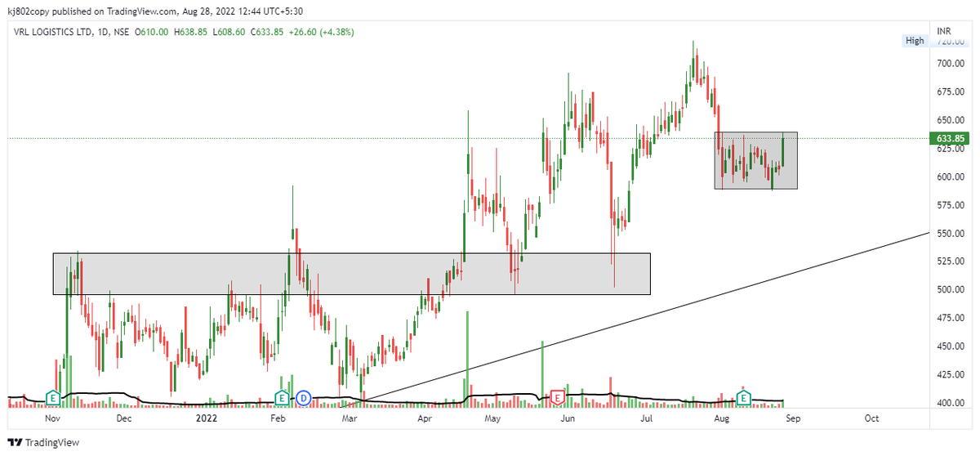The image size is (980, 456).
Task: Click the INR currency label
Action: (945, 31)
